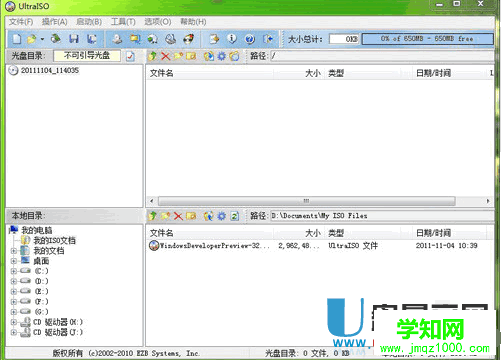Click the red X delete icon in local pane
The height and width of the screenshot is (360, 501).
178,216
